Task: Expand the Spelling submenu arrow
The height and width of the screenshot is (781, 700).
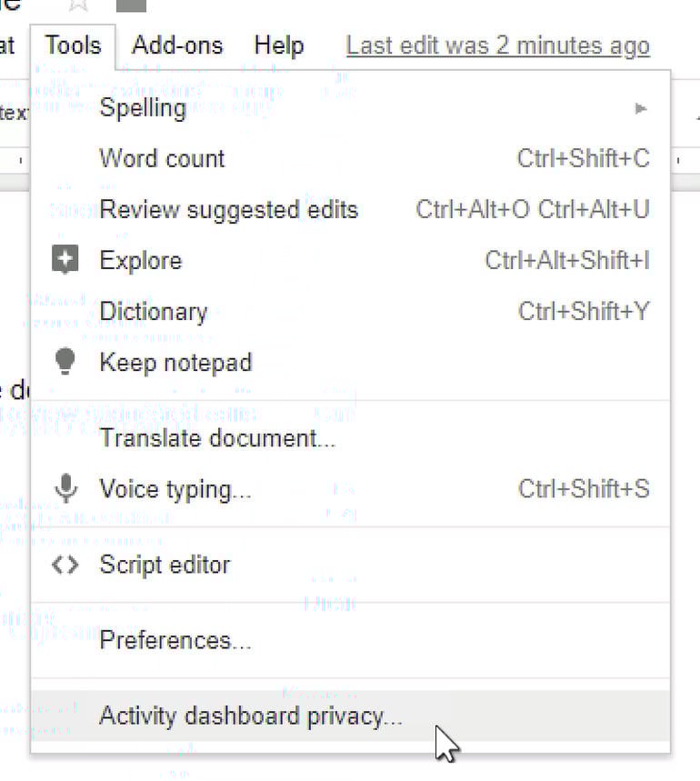Action: (x=641, y=108)
